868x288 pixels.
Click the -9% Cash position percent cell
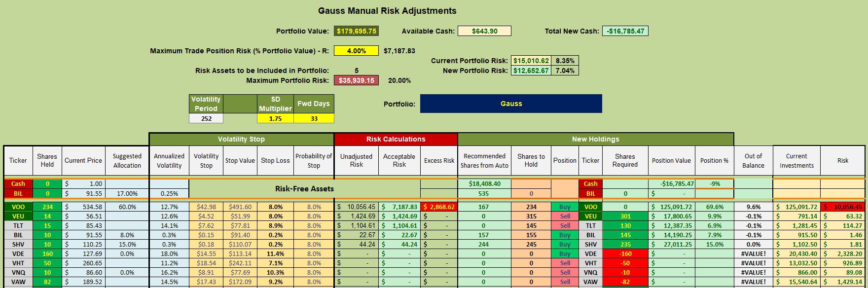point(715,183)
